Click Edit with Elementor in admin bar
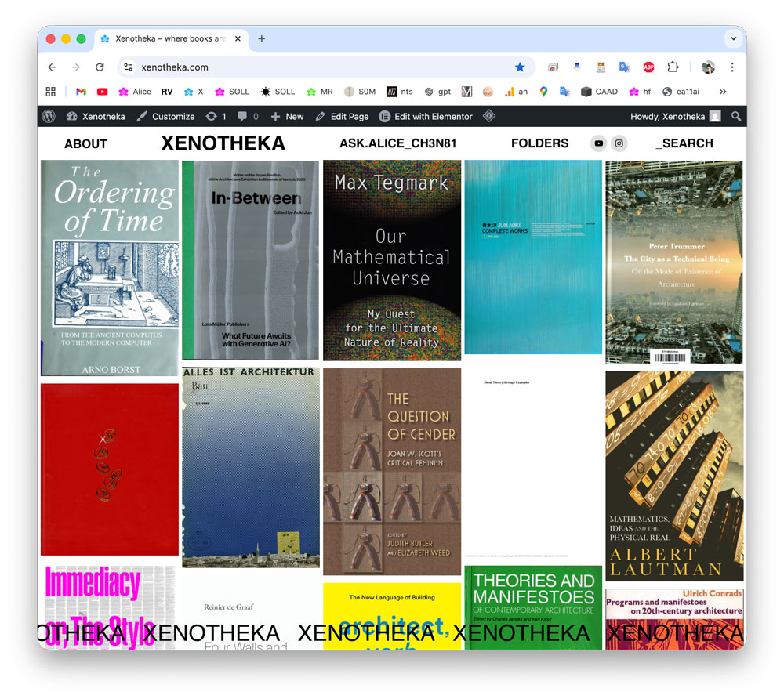 [426, 116]
